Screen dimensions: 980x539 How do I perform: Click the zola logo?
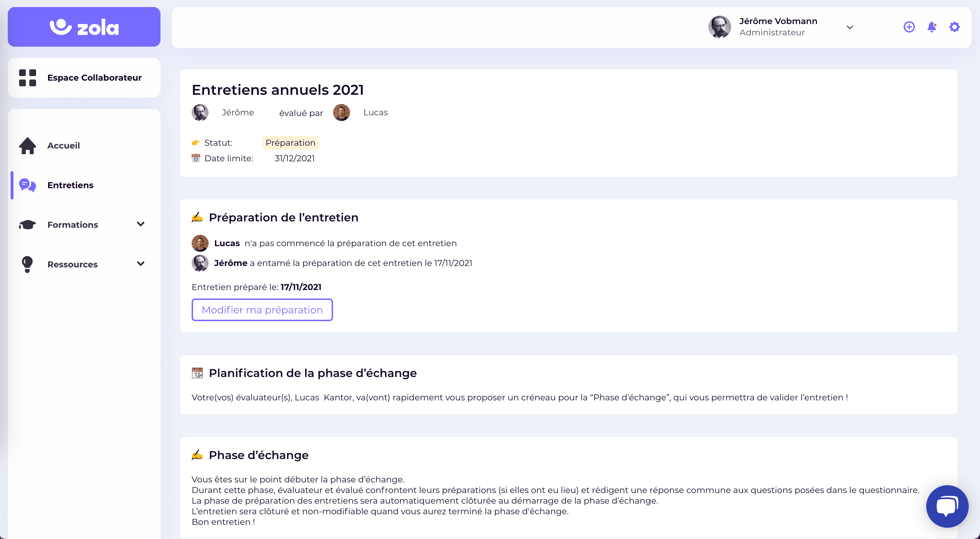84,27
